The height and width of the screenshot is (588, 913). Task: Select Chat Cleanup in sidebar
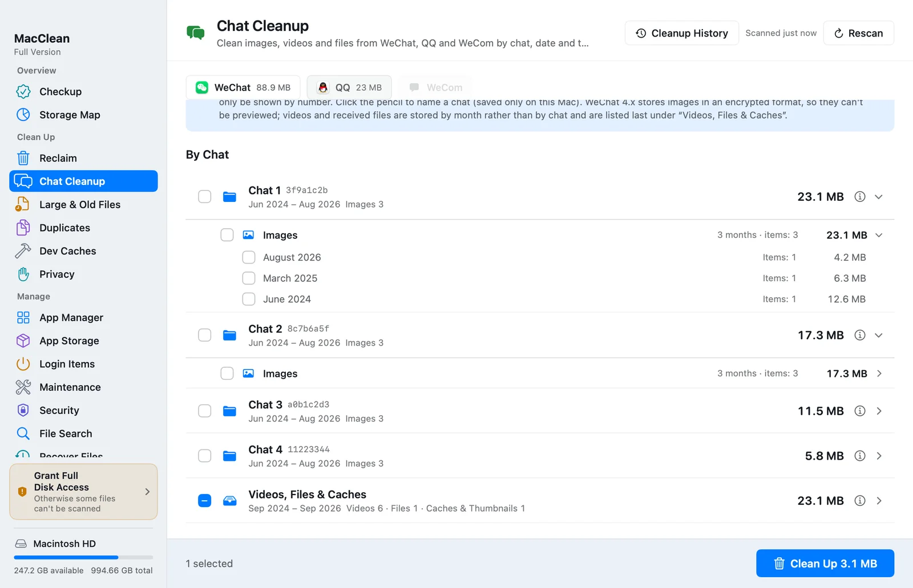point(83,181)
